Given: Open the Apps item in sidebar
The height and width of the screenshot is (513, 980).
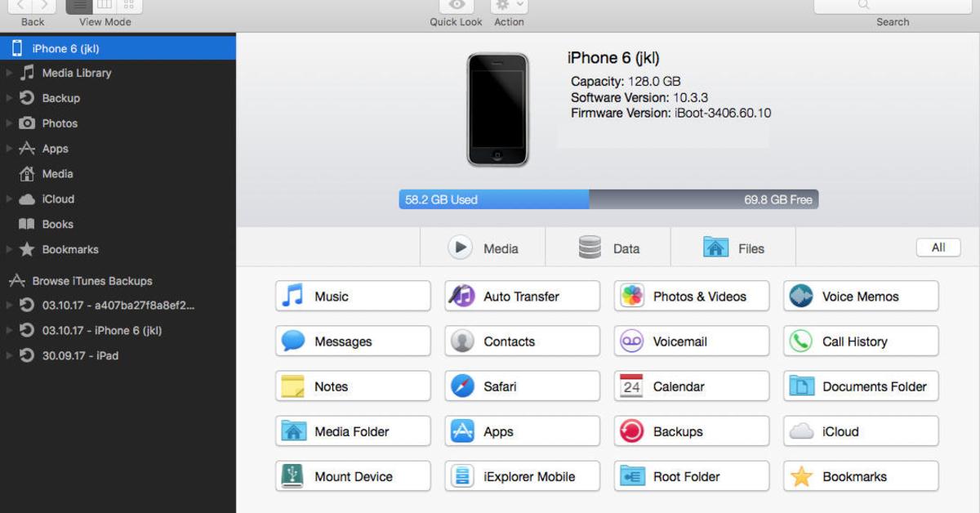Looking at the screenshot, I should pos(56,149).
